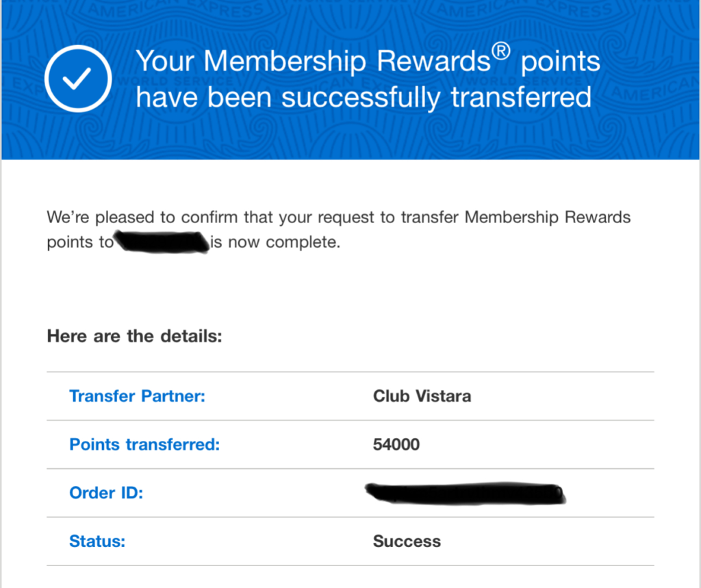Select the 54000 points value
The height and width of the screenshot is (588, 701).
coord(396,444)
